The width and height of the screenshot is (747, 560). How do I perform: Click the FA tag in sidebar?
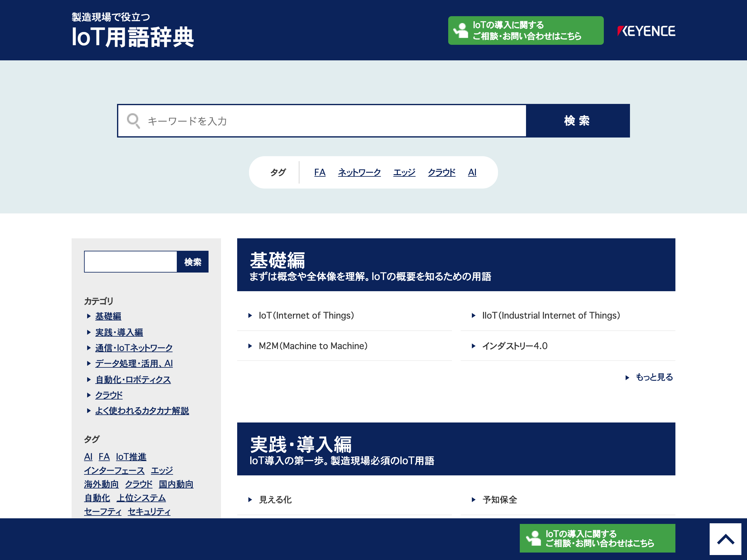coord(104,457)
